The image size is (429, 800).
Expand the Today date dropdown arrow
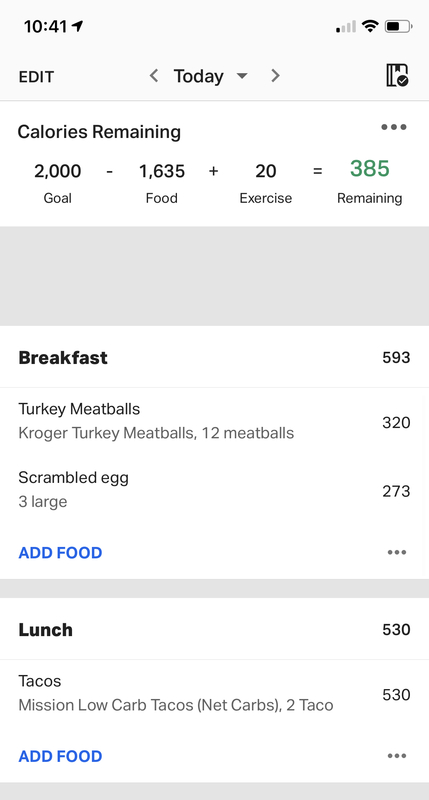pos(242,77)
